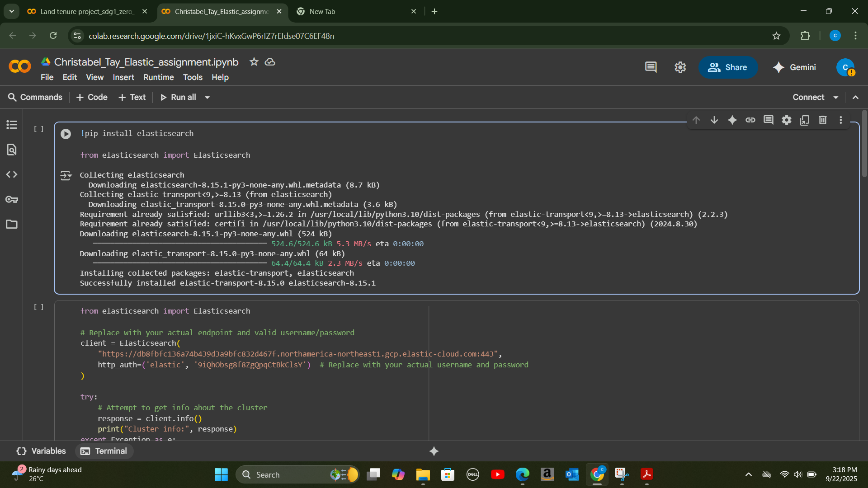The width and height of the screenshot is (868, 488).
Task: Expand the Run all dropdown arrow
Action: coord(207,97)
